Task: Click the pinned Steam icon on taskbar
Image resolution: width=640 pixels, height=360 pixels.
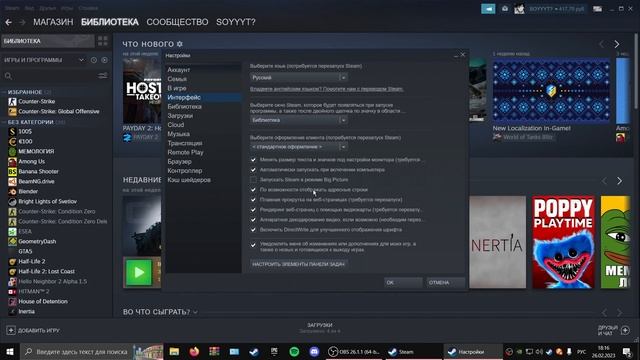Action: tap(254, 351)
